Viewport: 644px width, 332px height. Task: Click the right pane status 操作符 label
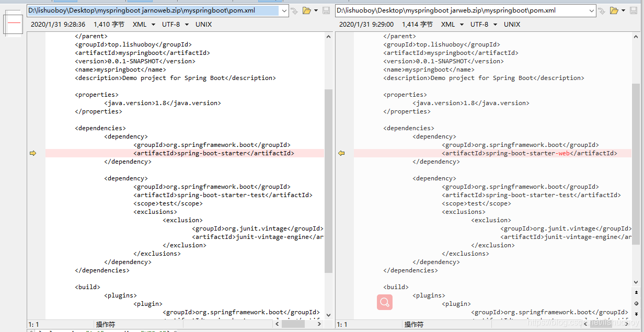(x=413, y=325)
